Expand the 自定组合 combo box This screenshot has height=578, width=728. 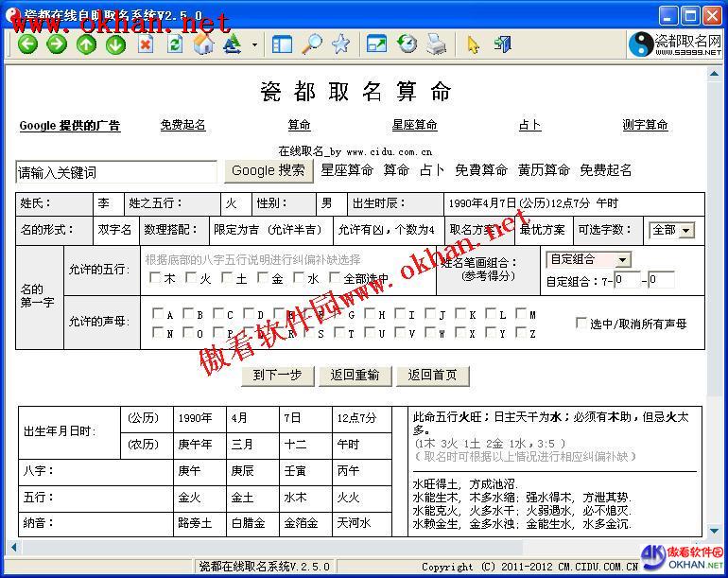click(623, 260)
